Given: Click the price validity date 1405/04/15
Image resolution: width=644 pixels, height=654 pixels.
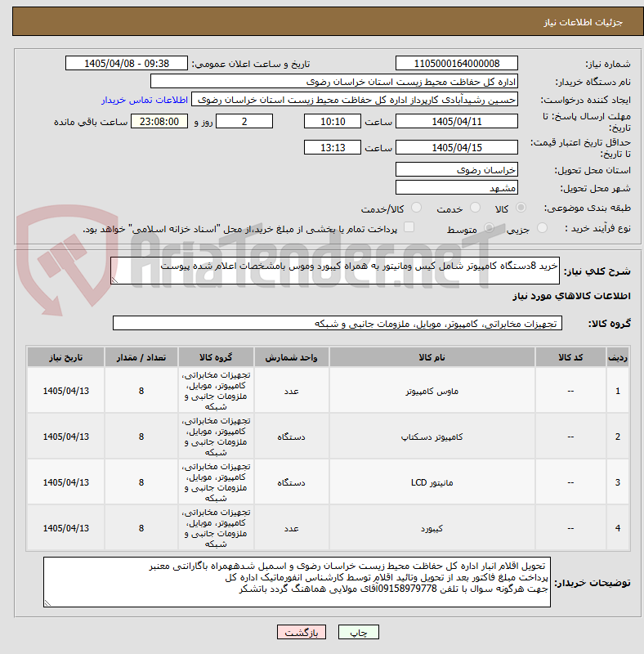Looking at the screenshot, I should click(x=457, y=147).
